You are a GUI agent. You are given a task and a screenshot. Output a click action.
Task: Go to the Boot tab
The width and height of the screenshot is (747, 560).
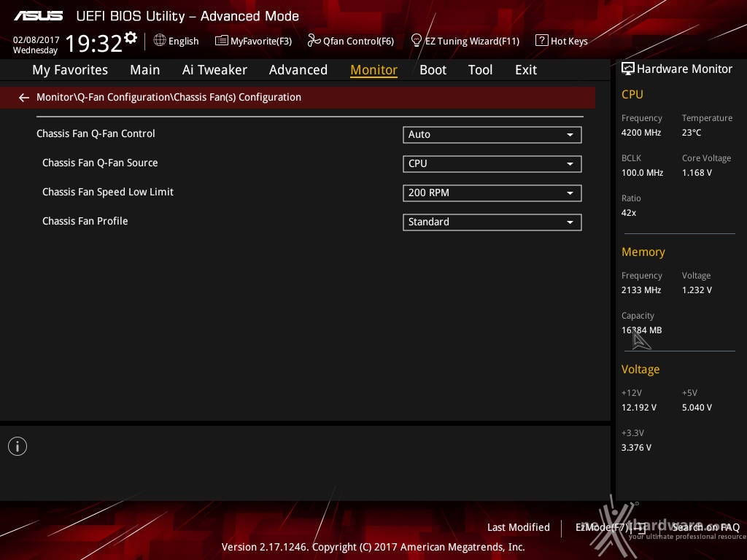pyautogui.click(x=433, y=70)
